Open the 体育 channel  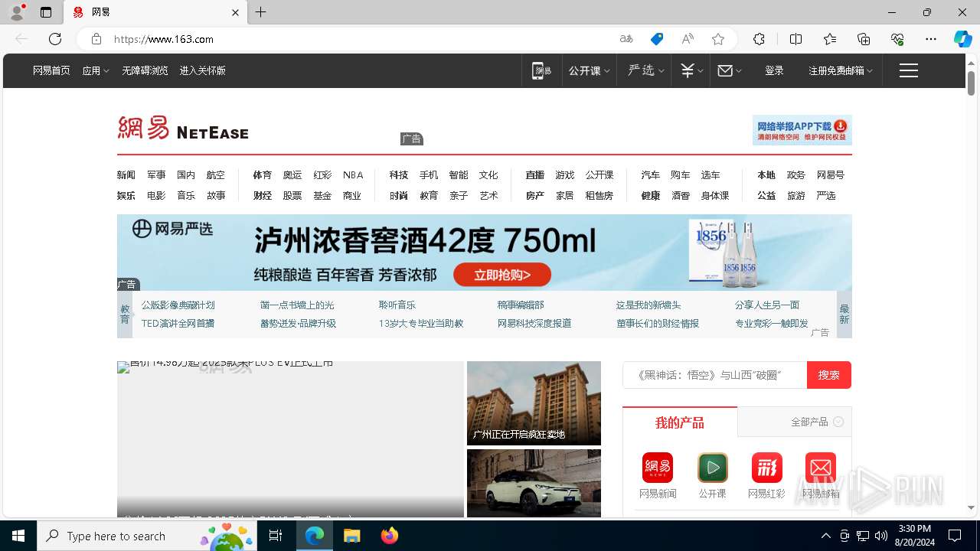tap(263, 174)
